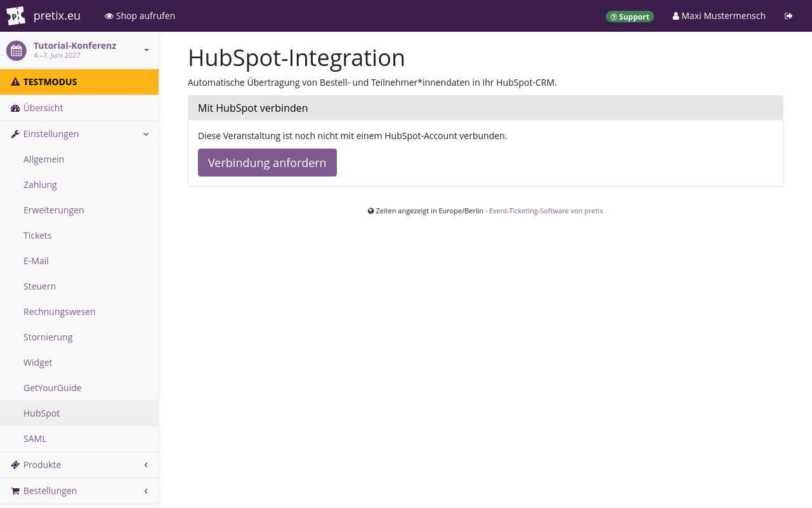Open SAML settings
Screen dimensions: 812x508
coord(79,439)
